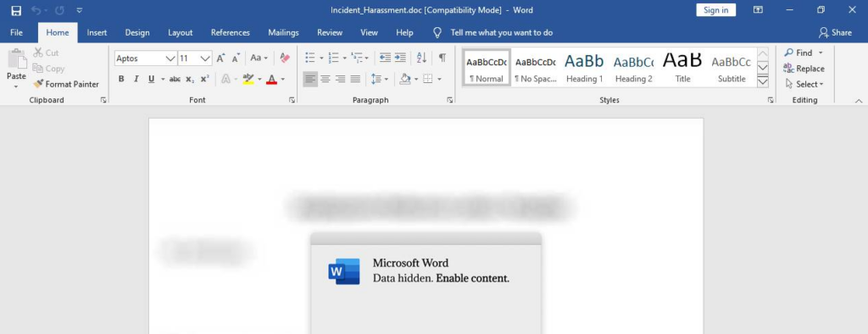Click the Borders button
868x334 pixels.
coord(427,79)
